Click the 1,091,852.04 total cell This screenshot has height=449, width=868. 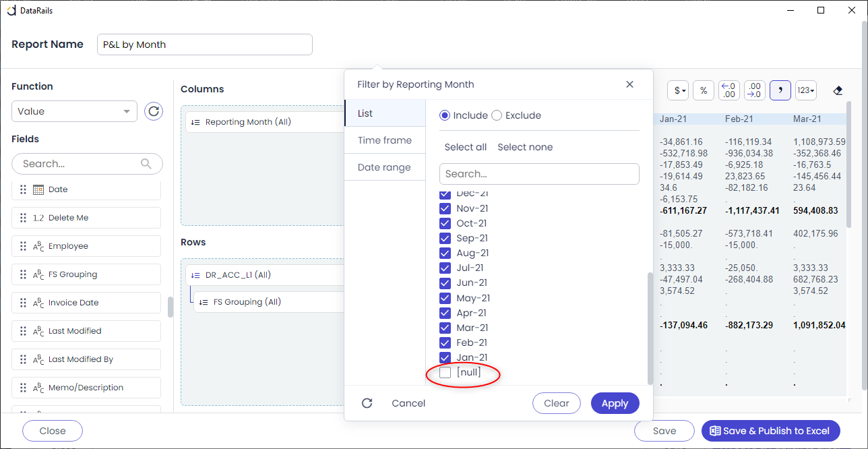coord(819,325)
